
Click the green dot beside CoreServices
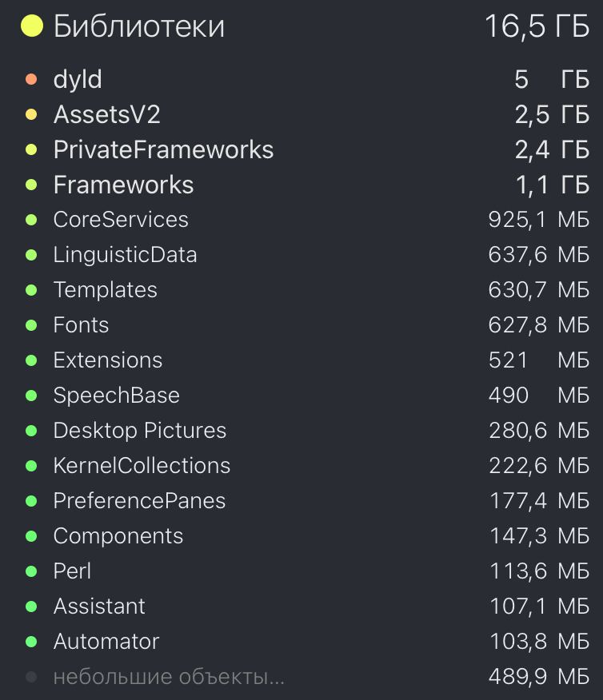[x=31, y=220]
